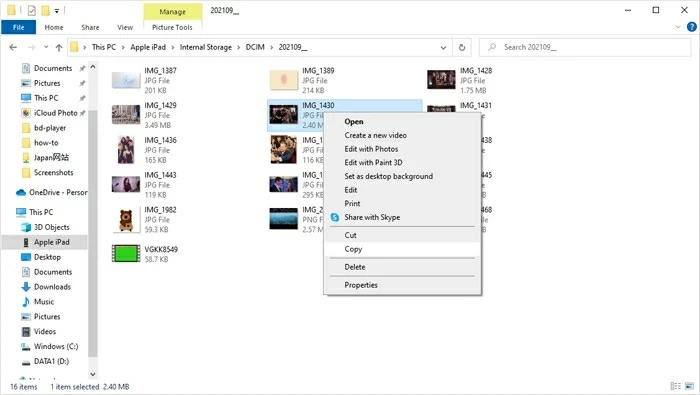The height and width of the screenshot is (395, 700).
Task: Open the Picture Tools ribbon tab
Action: (172, 27)
